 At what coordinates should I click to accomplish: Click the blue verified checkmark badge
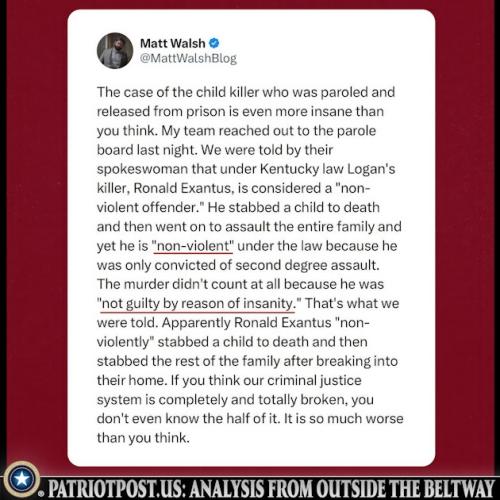(214, 43)
